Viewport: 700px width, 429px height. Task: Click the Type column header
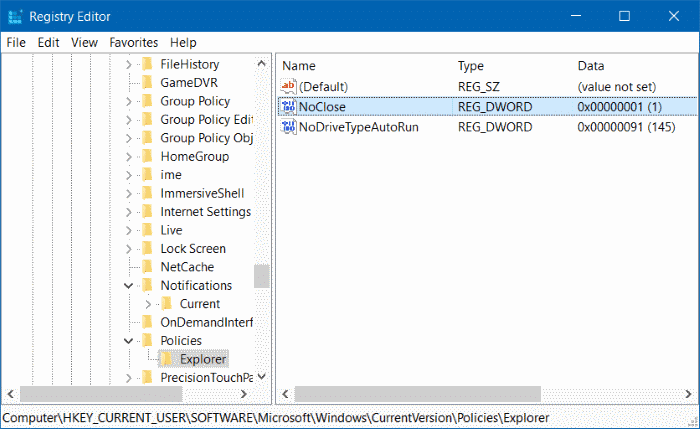471,66
